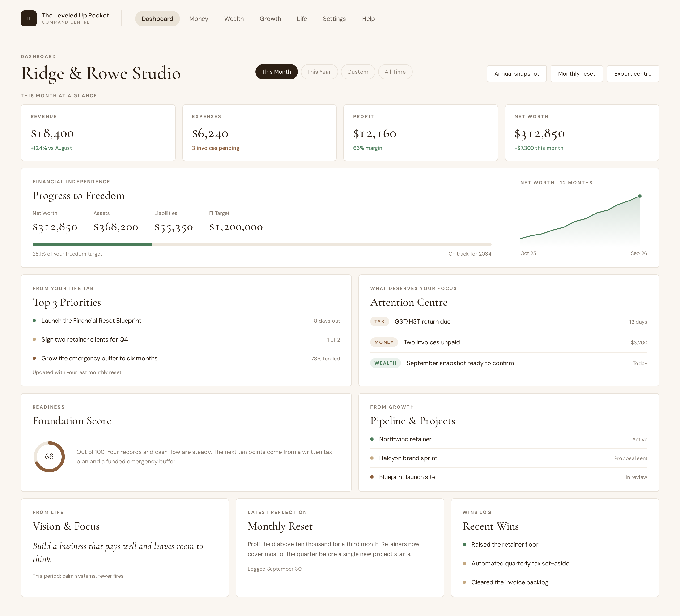Screen dimensions: 680x616
Task: Open the Halcyon brand sprint project
Action: [x=509, y=458]
